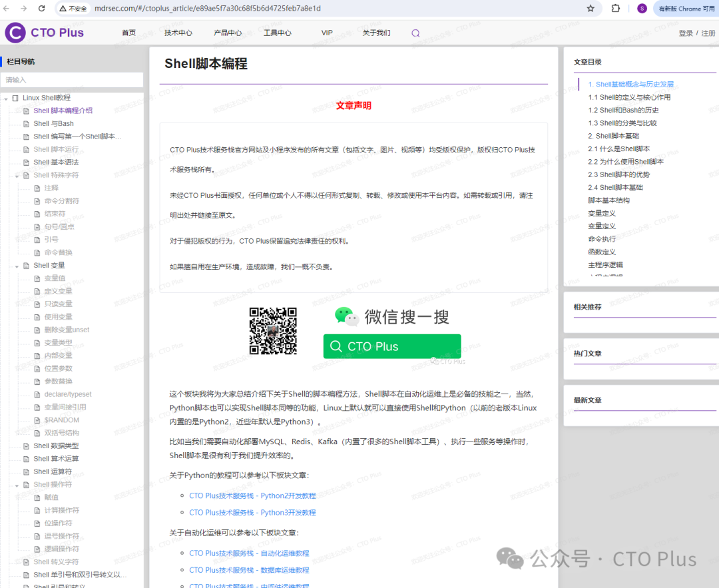Open declare/typeset tree item
719x588 pixels.
pos(68,394)
